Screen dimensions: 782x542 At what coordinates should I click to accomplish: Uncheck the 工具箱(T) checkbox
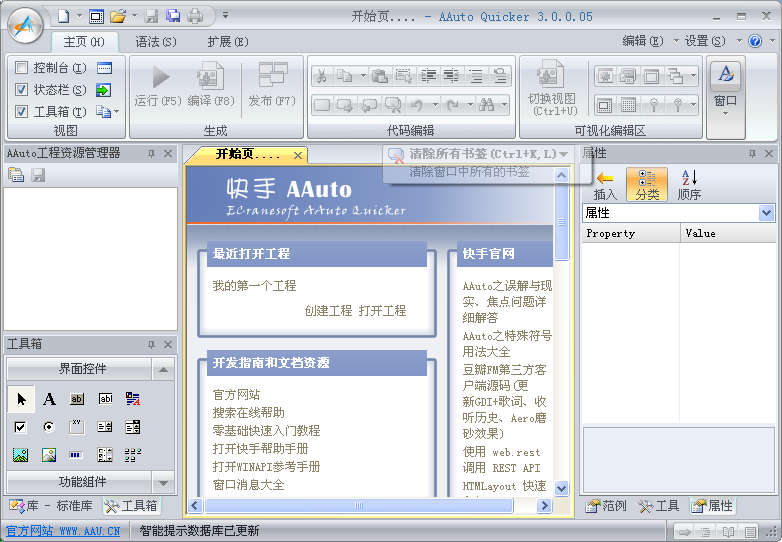pyautogui.click(x=21, y=111)
